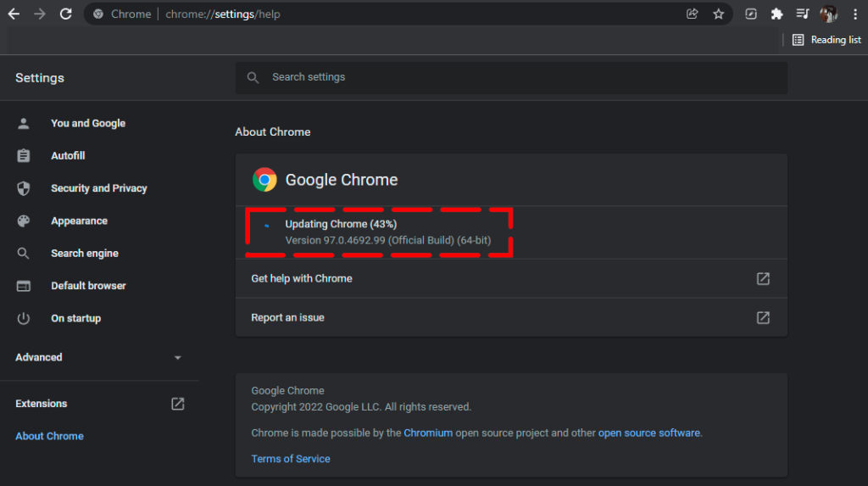Open Report an issue

coord(511,317)
